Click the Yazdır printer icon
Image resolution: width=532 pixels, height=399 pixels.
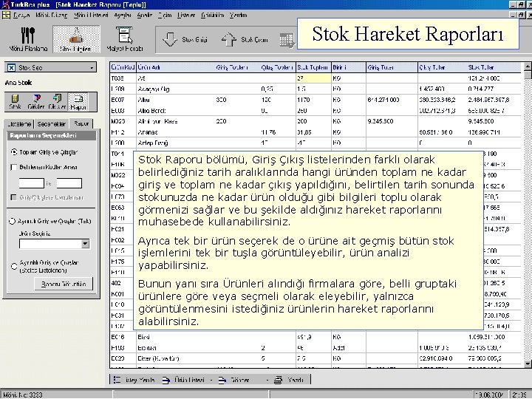[x=279, y=381]
